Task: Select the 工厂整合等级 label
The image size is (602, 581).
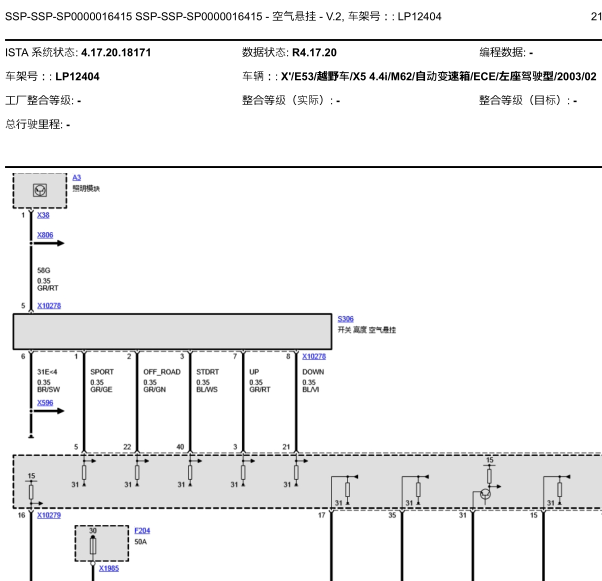Action: [x=40, y=101]
